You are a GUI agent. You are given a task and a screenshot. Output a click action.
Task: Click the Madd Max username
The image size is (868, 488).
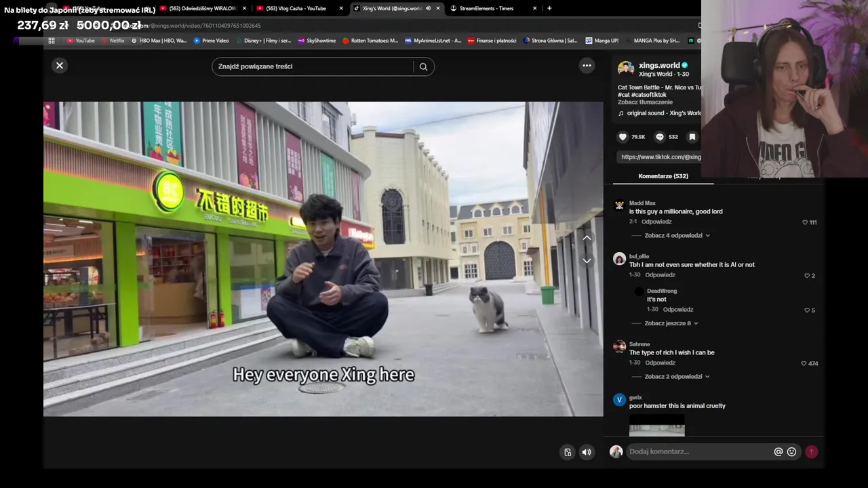[642, 203]
